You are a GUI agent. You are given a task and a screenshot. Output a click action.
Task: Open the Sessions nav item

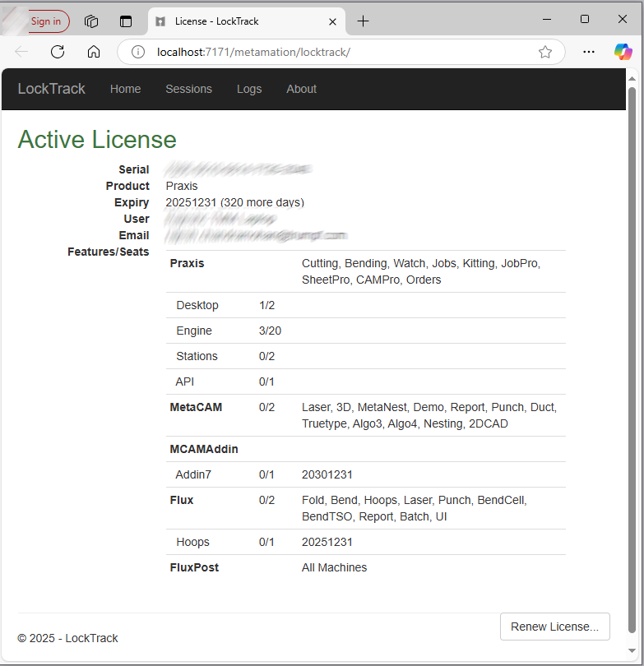tap(188, 89)
